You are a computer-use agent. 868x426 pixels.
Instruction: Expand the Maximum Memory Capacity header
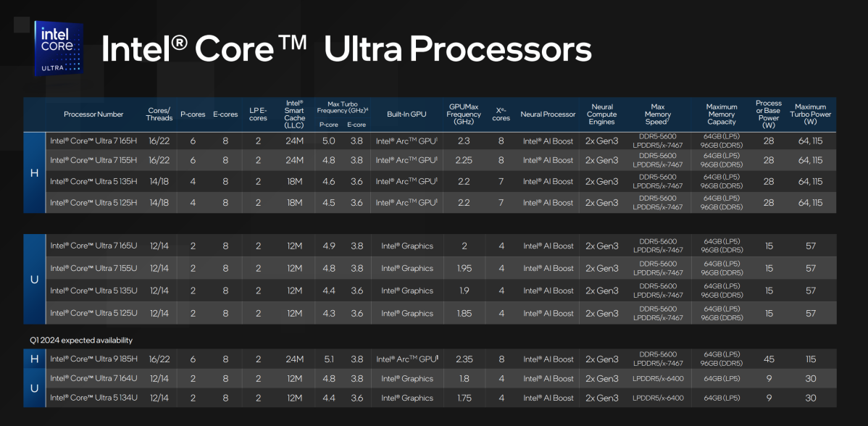click(722, 114)
